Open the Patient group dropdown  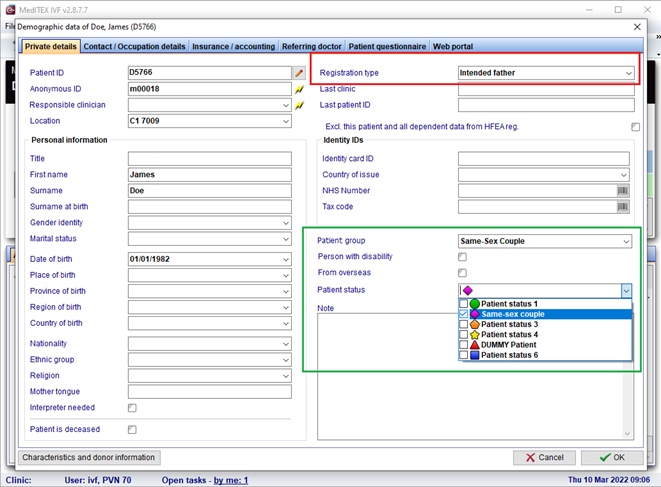(x=626, y=241)
